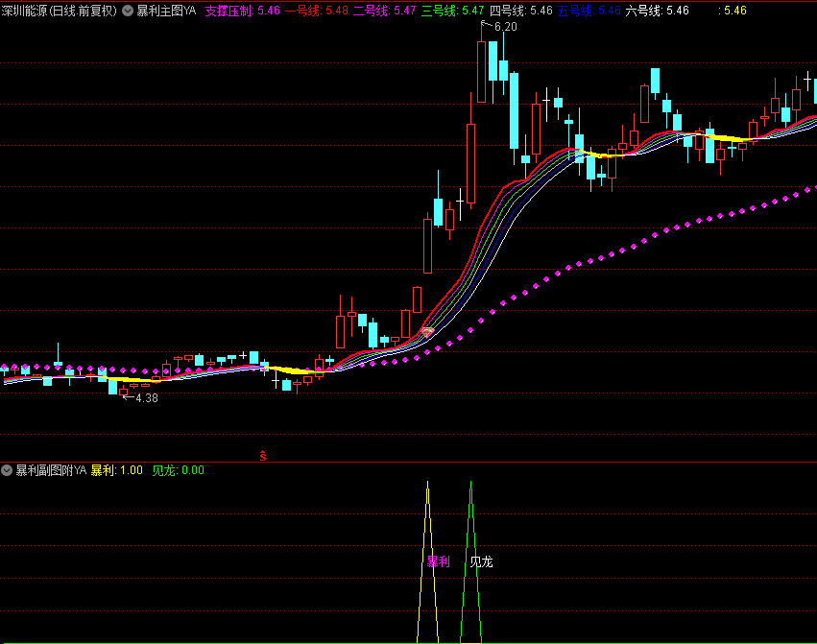Click the tallest red candlestick near 6.20
This screenshot has height=644, width=817.
click(x=481, y=72)
